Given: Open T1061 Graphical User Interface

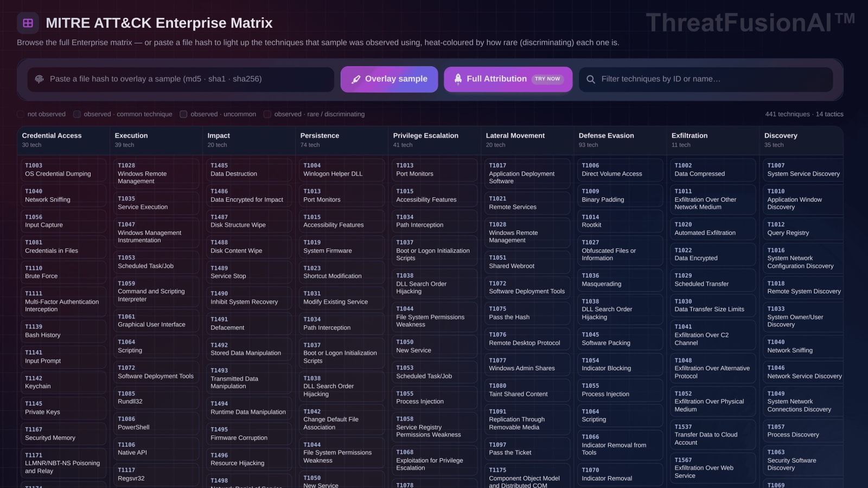Looking at the screenshot, I should point(156,320).
